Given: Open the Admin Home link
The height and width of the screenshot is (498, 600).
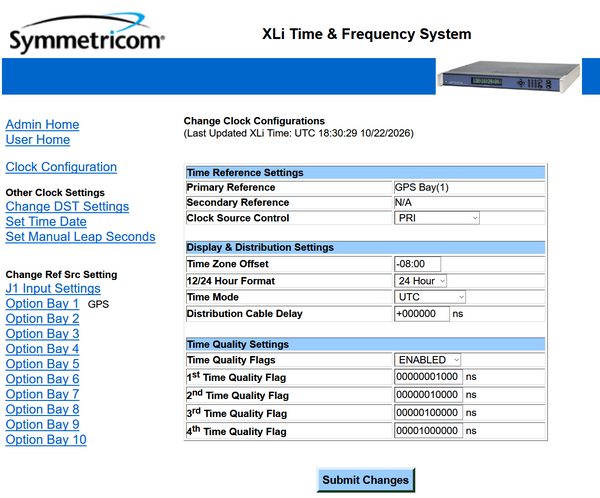Looking at the screenshot, I should 42,124.
